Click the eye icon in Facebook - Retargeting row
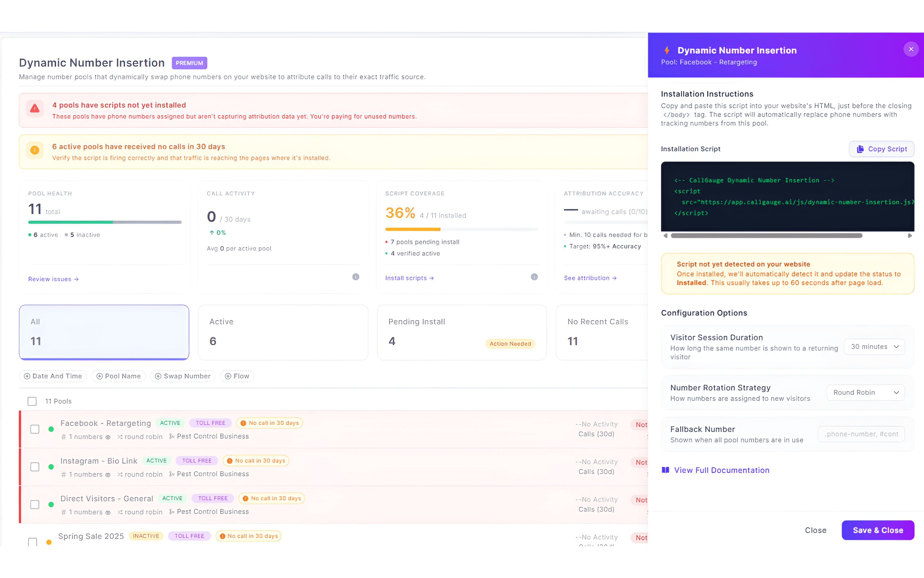This screenshot has height=578, width=924. point(108,437)
